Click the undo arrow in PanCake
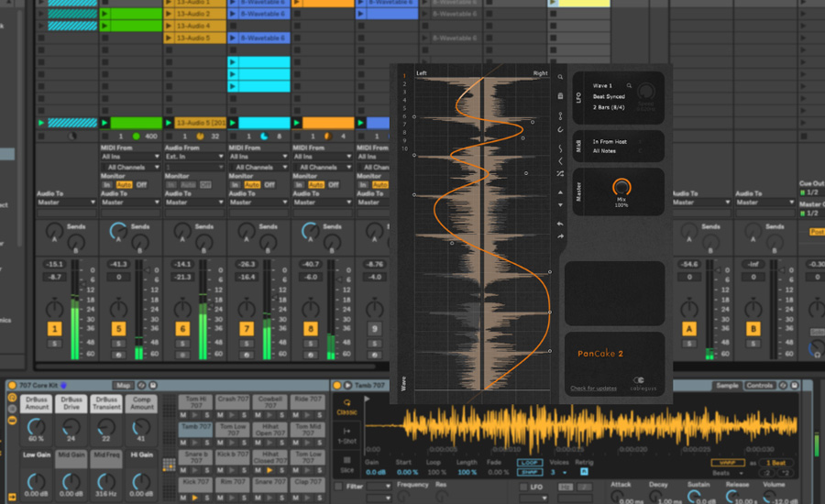 tap(560, 225)
